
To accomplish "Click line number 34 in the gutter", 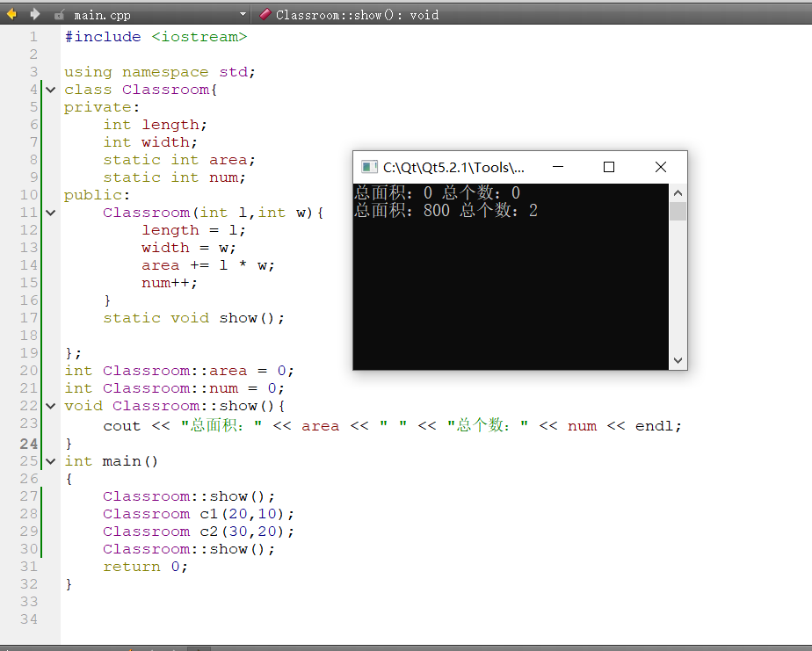I will pos(29,619).
